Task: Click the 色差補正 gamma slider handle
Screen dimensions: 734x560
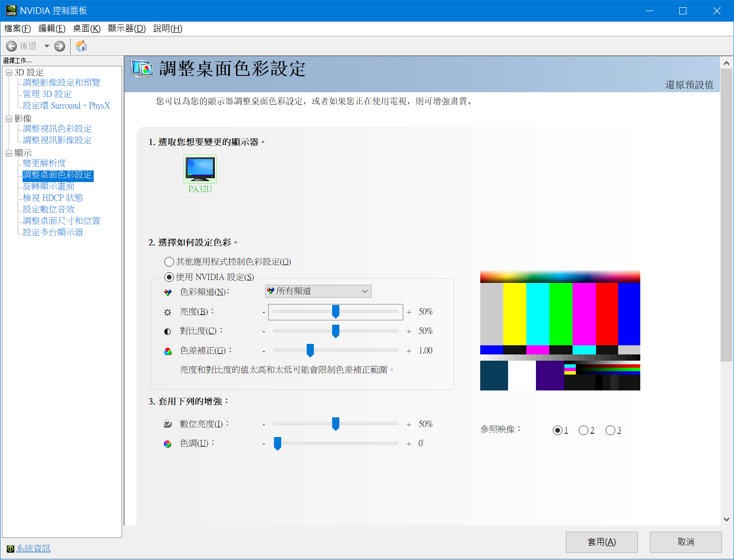Action: coord(310,351)
